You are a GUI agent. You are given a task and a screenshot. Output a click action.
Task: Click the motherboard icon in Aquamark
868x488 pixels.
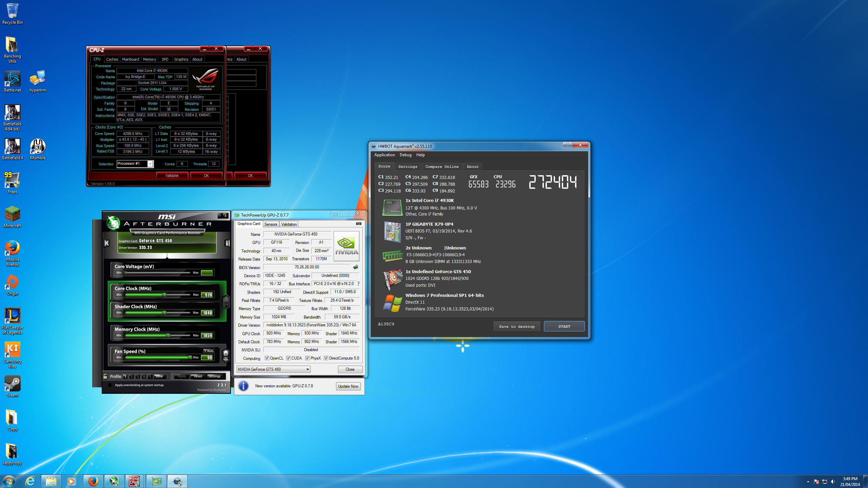click(x=392, y=232)
